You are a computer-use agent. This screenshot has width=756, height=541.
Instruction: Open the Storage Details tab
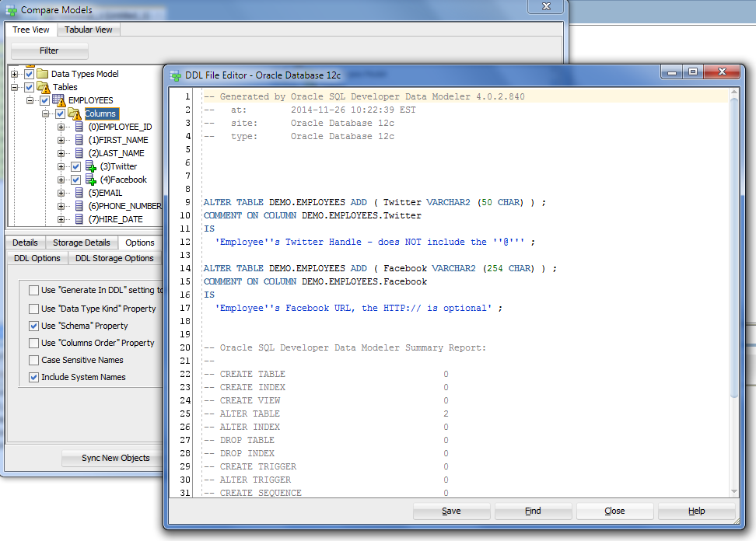82,243
